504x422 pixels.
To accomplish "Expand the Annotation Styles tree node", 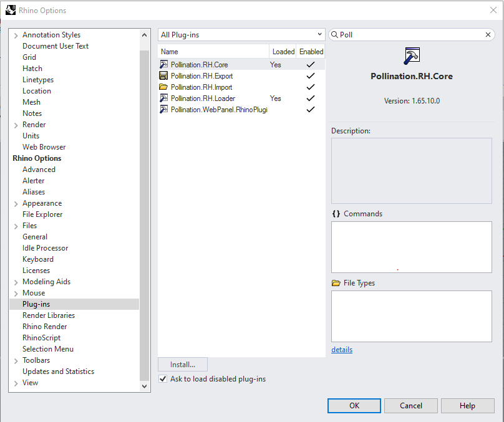I will 16,36.
